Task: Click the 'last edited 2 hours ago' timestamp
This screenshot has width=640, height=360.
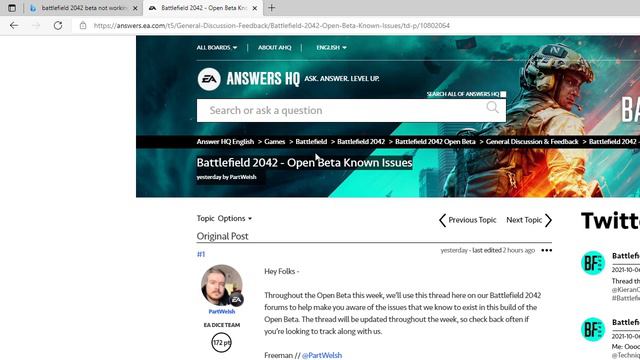Action: point(503,250)
